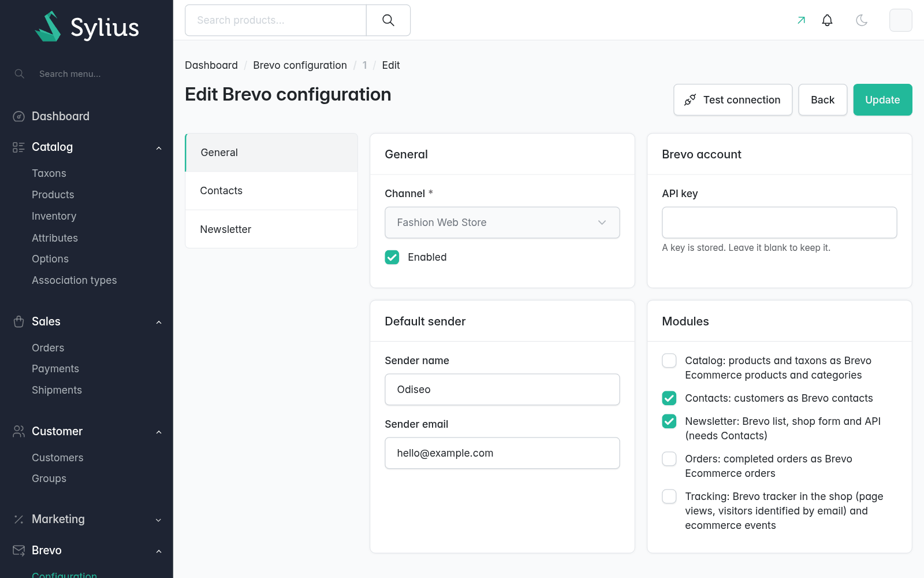Open the Channel dropdown Fashion Web Store
Viewport: 924px width, 578px height.
tap(502, 223)
